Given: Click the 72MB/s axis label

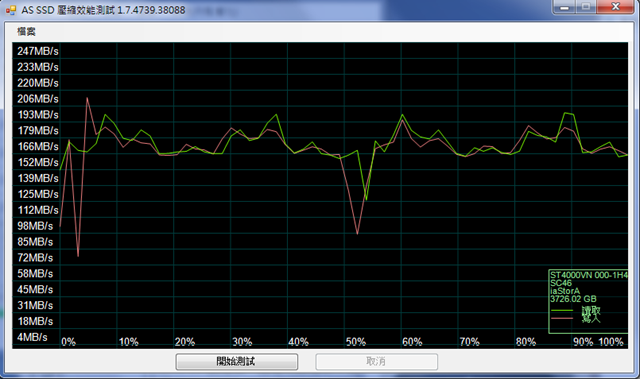Looking at the screenshot, I should pos(35,258).
